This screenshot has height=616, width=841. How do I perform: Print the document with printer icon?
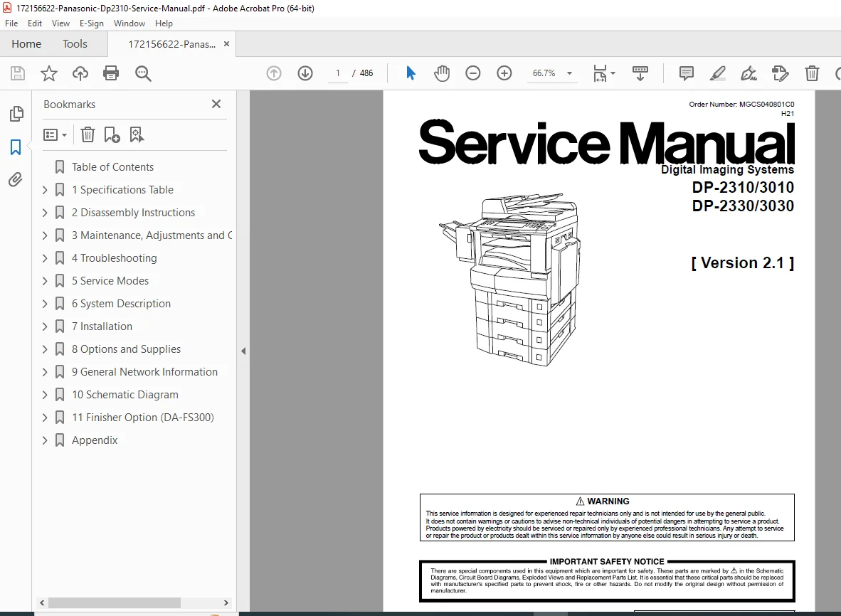click(x=111, y=73)
